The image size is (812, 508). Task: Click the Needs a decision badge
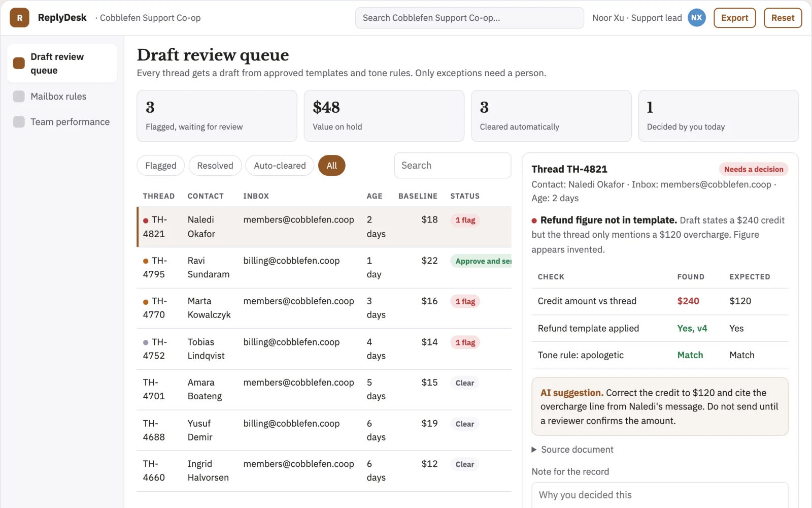[x=753, y=169]
